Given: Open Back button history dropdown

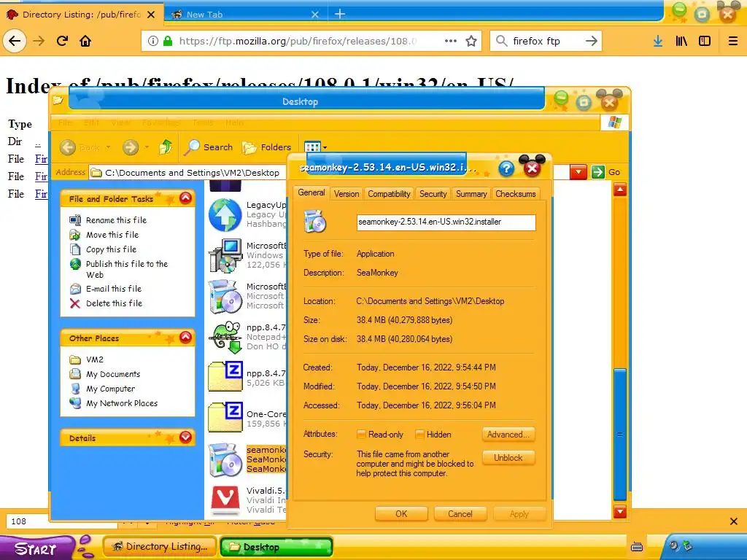Looking at the screenshot, I should [108, 147].
